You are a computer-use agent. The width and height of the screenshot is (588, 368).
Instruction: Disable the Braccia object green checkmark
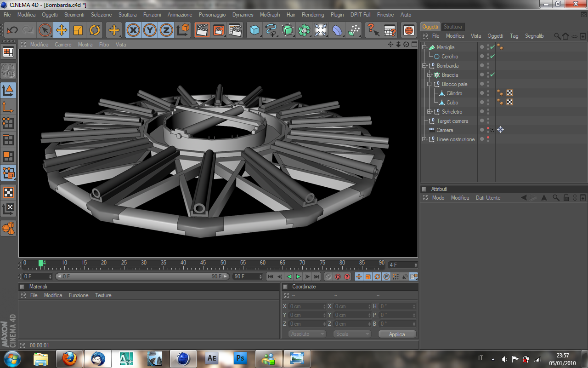point(492,75)
